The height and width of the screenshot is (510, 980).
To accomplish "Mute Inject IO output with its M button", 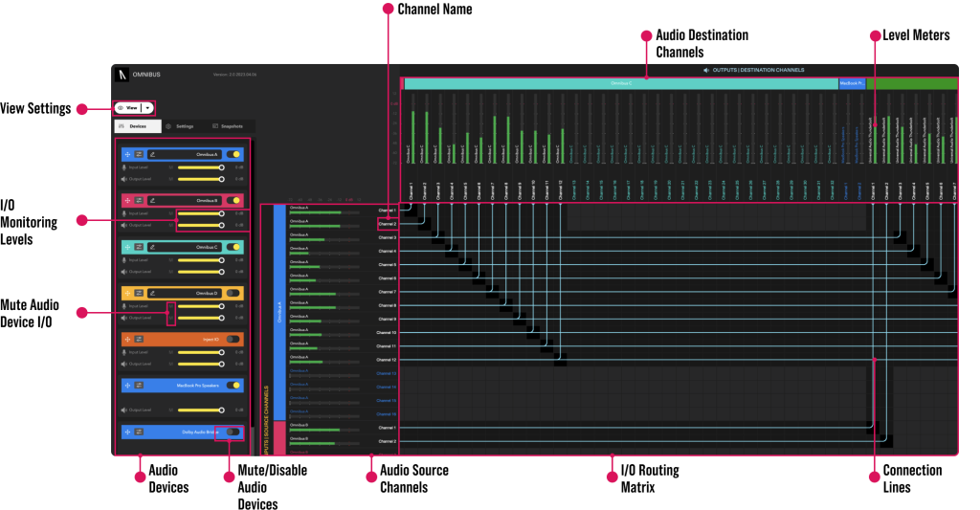I will tap(171, 364).
